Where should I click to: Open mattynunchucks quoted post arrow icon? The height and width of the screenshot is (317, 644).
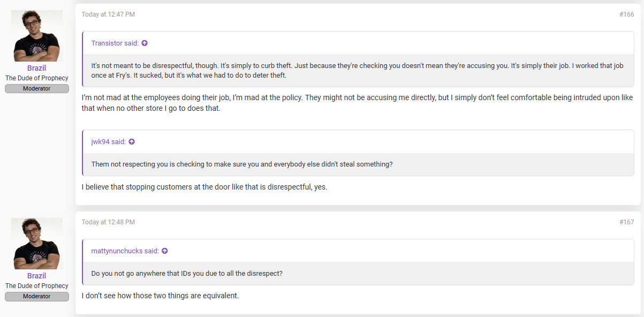(165, 251)
